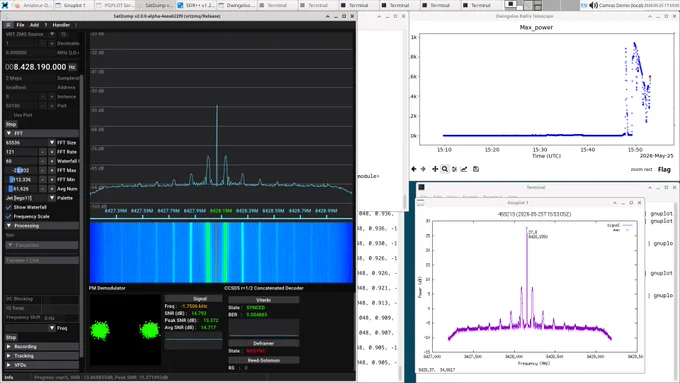Click the EN keyboard layout indicator
The image size is (680, 383).
tap(584, 5)
